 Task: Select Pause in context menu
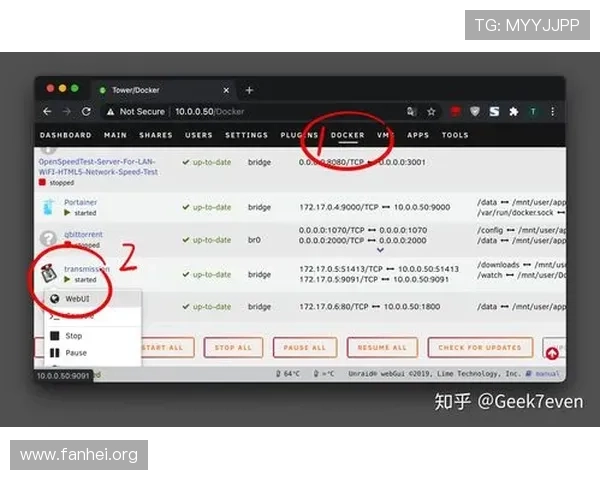click(93, 353)
